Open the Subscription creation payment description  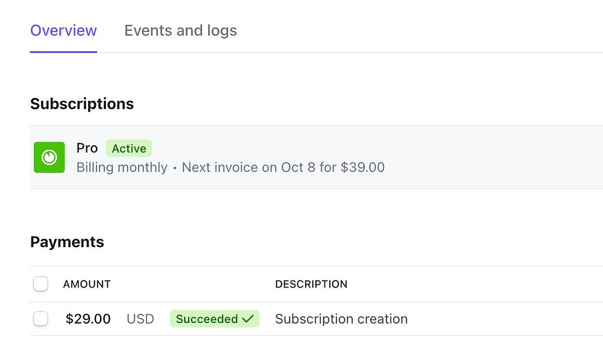(341, 319)
